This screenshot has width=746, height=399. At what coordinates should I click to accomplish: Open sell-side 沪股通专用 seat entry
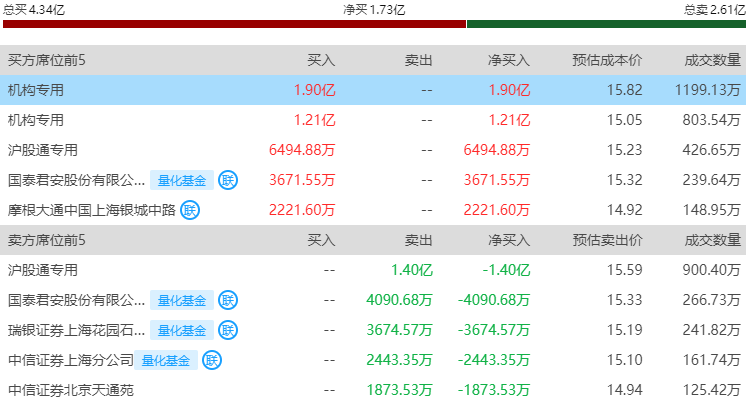point(373,270)
